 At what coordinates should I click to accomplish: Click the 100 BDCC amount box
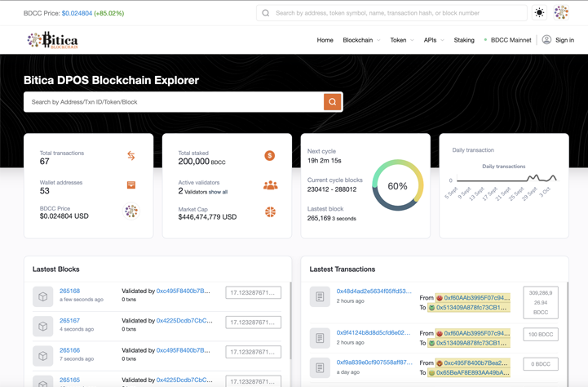pos(541,334)
